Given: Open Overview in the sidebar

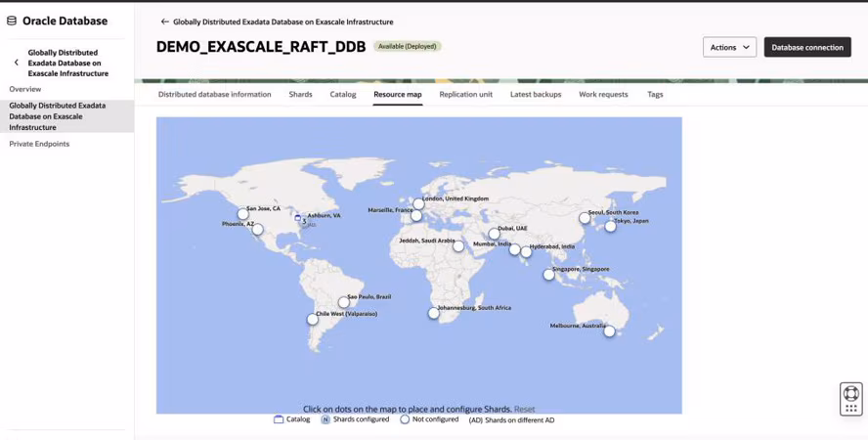Looking at the screenshot, I should coord(25,89).
